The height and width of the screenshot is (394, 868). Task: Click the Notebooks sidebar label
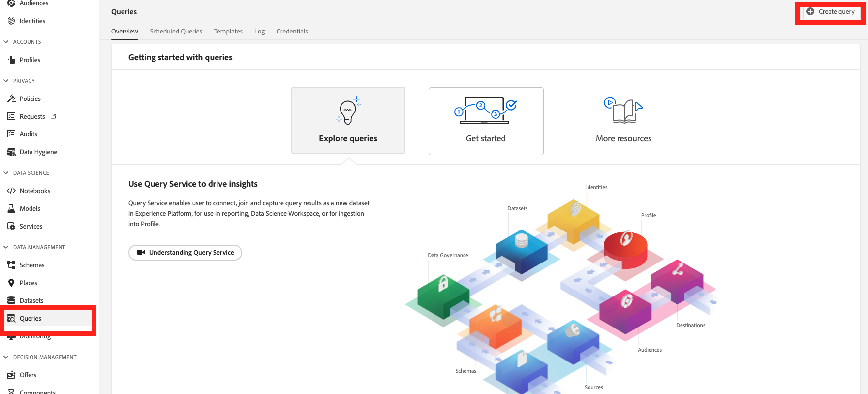(x=35, y=191)
